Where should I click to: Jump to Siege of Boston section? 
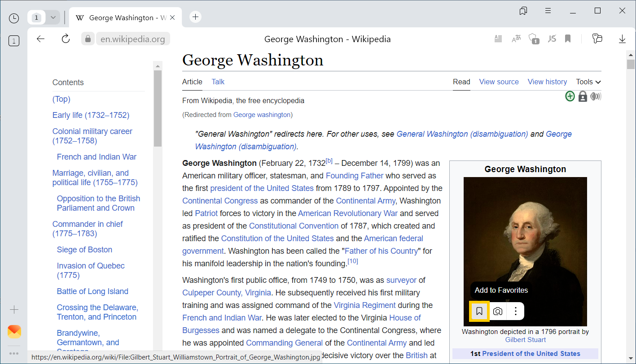[x=84, y=250]
